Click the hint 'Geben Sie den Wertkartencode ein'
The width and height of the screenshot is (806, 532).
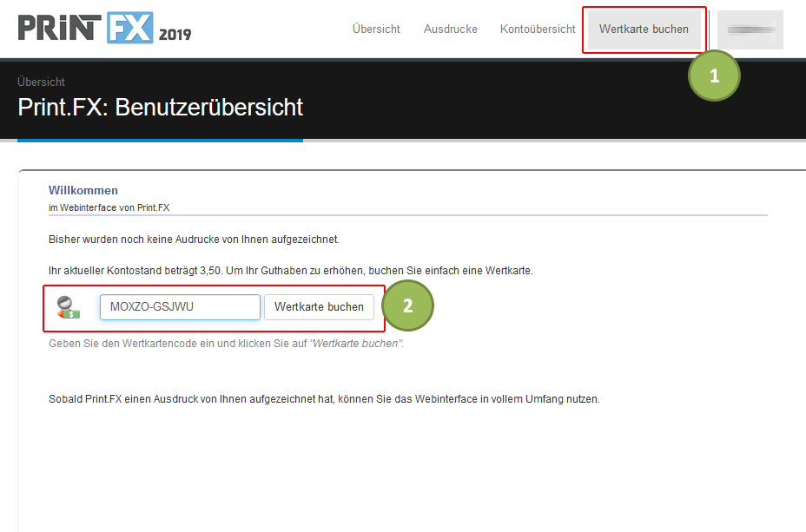click(226, 344)
